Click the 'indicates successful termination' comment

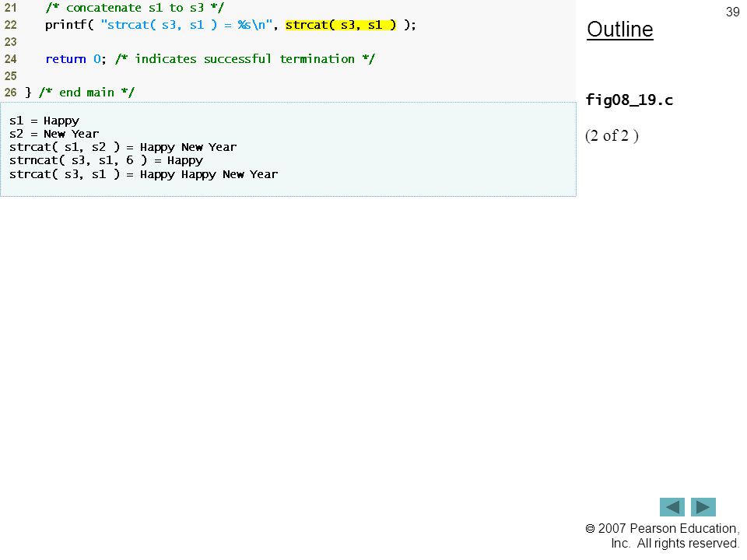245,59
